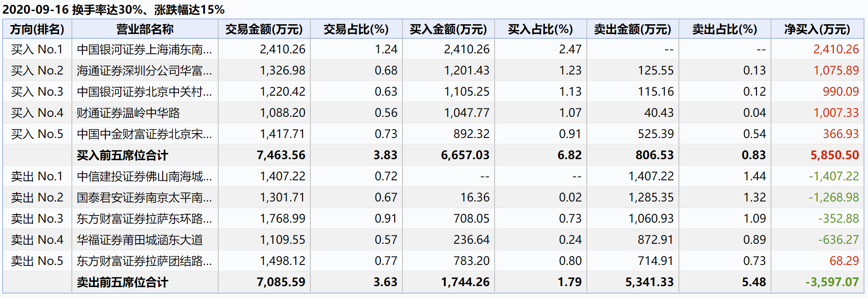Viewport: 868px width, 298px height.
Task: Click the 卖出占比(%) column header
Action: coord(725,29)
